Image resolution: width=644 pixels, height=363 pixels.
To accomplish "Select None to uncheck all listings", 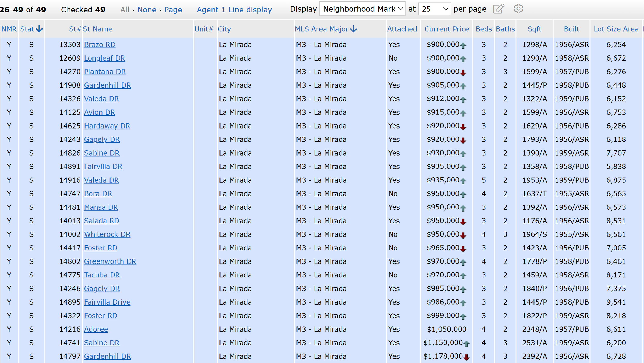I will click(x=147, y=10).
